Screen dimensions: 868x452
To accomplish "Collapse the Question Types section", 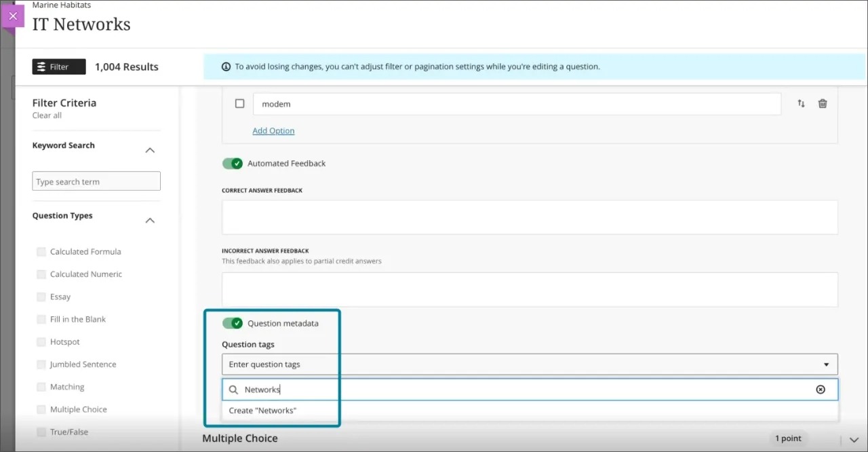I will 150,220.
